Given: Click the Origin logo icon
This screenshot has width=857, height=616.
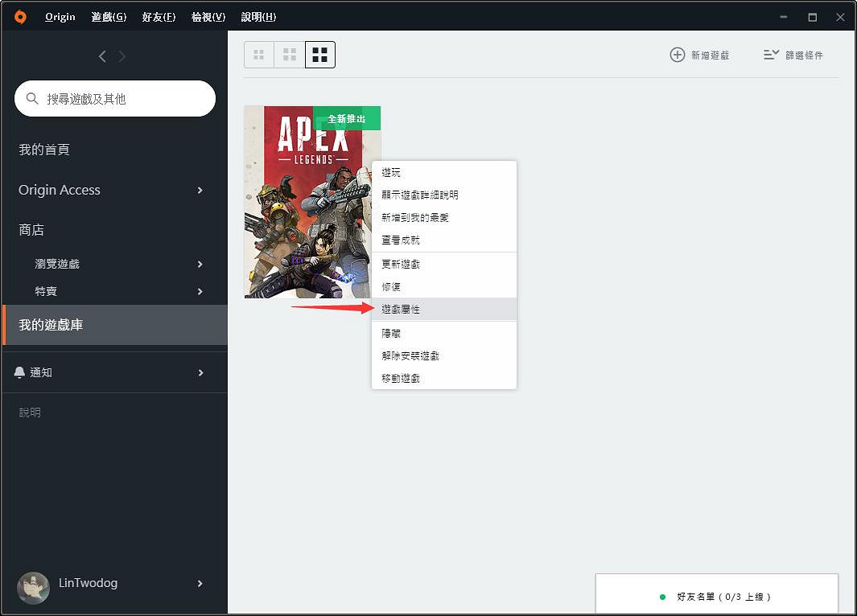Looking at the screenshot, I should coord(19,16).
